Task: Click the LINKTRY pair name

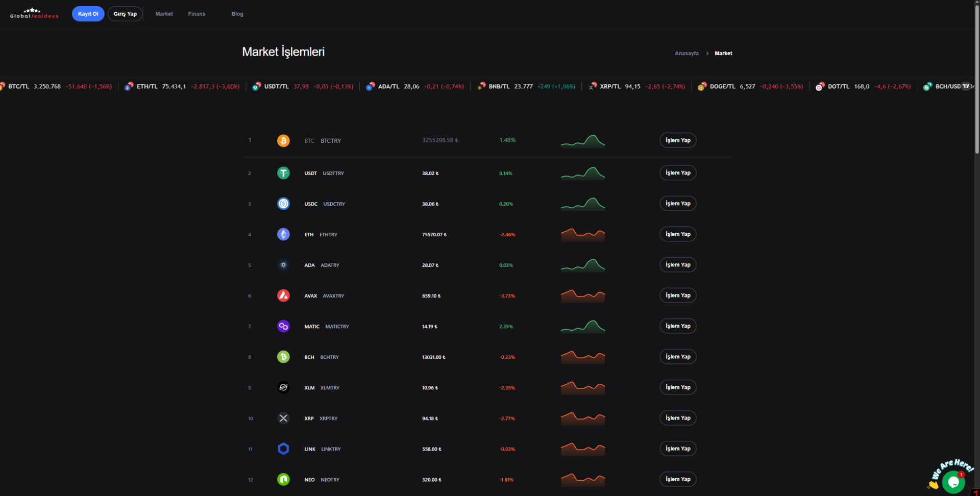Action: pos(331,449)
